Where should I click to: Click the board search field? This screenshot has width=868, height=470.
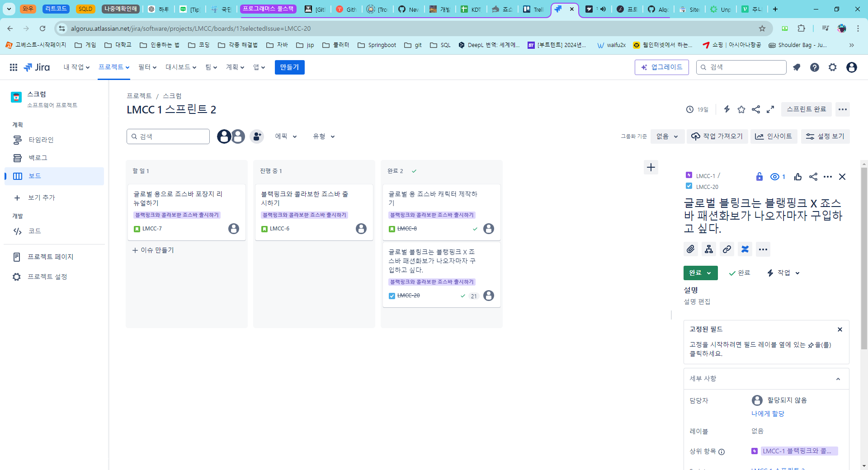168,136
